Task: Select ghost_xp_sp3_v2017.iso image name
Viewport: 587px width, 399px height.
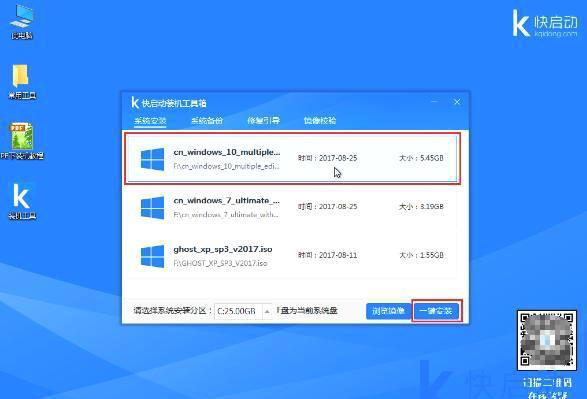Action: pyautogui.click(x=223, y=249)
